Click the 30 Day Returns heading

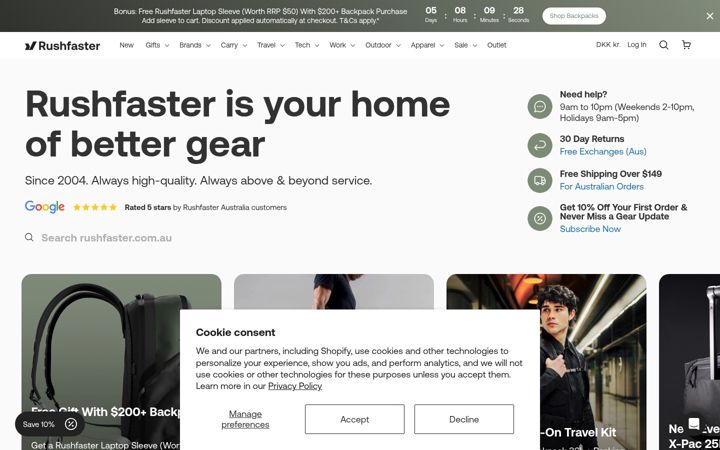pos(592,139)
